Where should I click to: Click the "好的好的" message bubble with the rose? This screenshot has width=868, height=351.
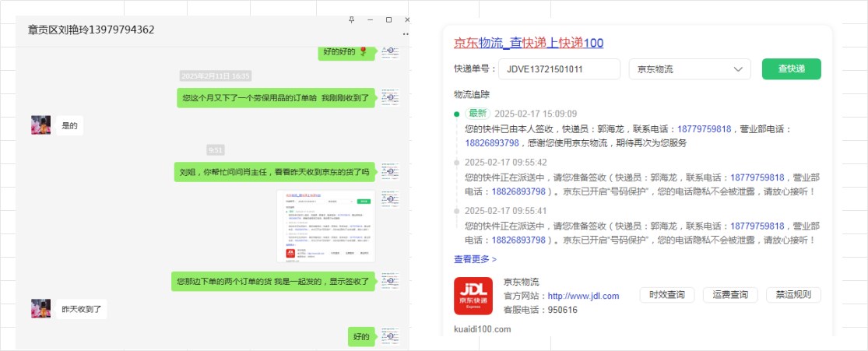click(x=347, y=51)
